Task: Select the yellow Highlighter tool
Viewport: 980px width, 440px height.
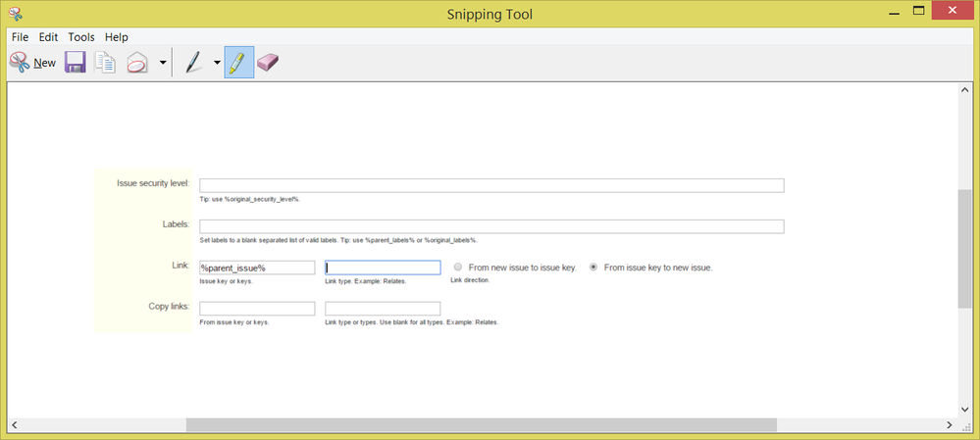Action: (238, 62)
